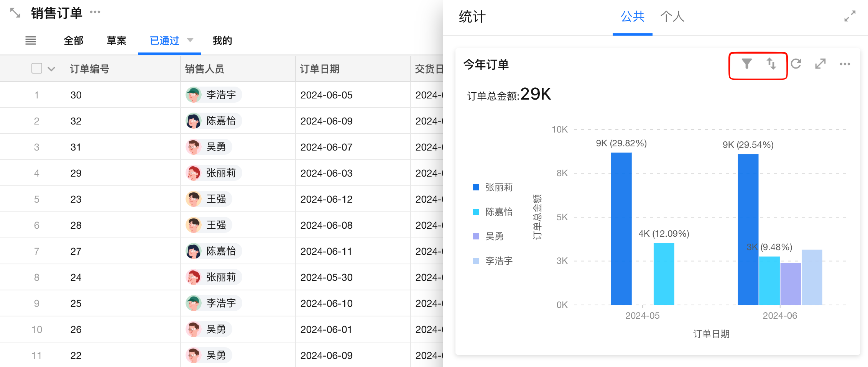This screenshot has height=367, width=868.
Task: Refresh the 今年订单 chart
Action: point(796,64)
